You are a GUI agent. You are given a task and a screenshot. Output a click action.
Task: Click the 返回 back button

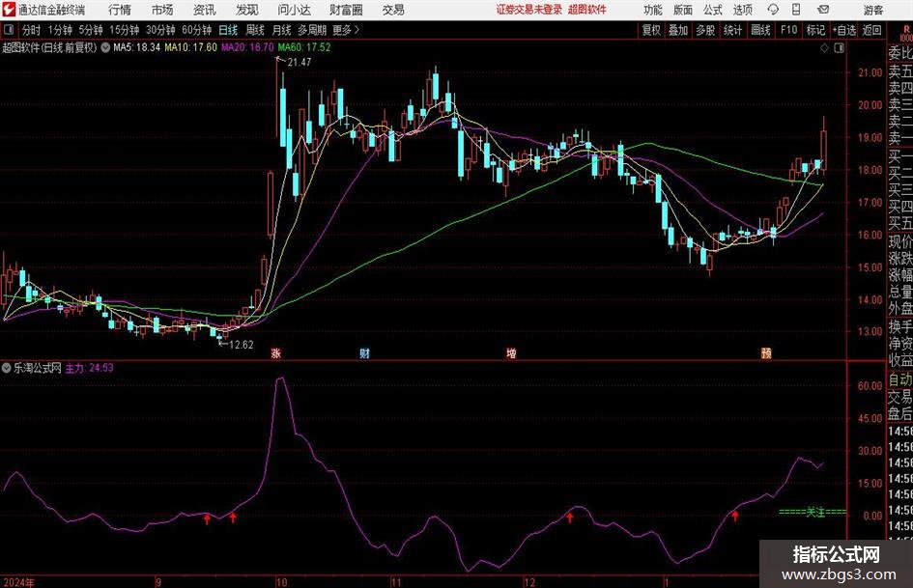(871, 30)
